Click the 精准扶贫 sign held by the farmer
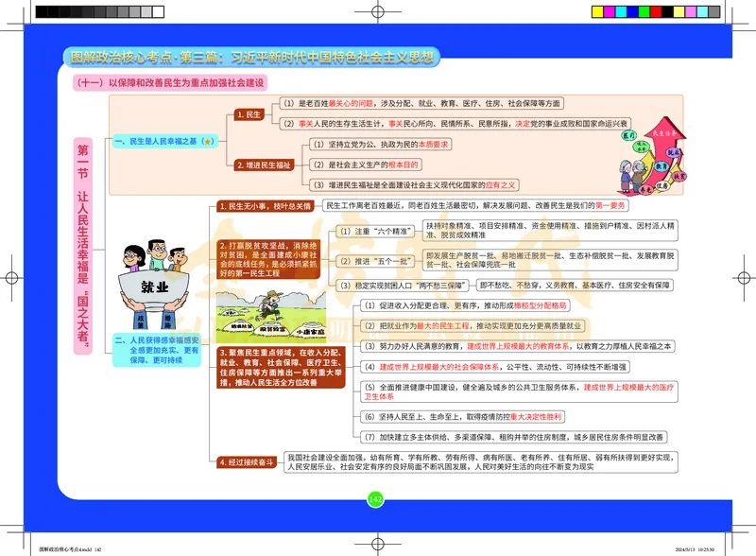This screenshot has width=756, height=556. click(240, 326)
